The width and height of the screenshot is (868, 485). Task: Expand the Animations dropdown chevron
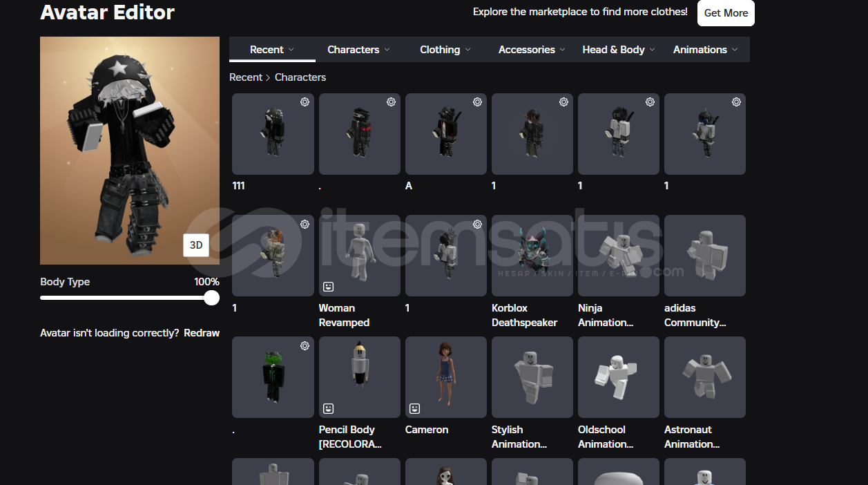(x=735, y=50)
